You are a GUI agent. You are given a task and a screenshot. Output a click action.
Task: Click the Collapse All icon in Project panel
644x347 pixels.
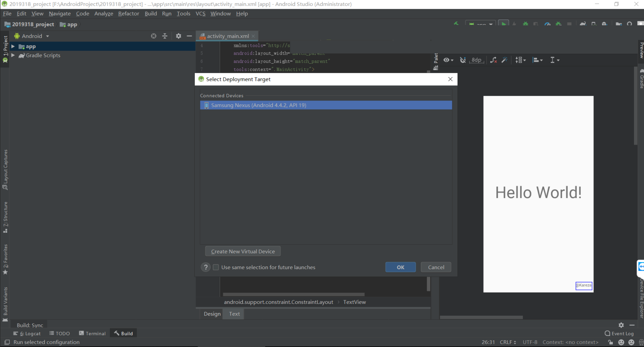click(x=165, y=36)
